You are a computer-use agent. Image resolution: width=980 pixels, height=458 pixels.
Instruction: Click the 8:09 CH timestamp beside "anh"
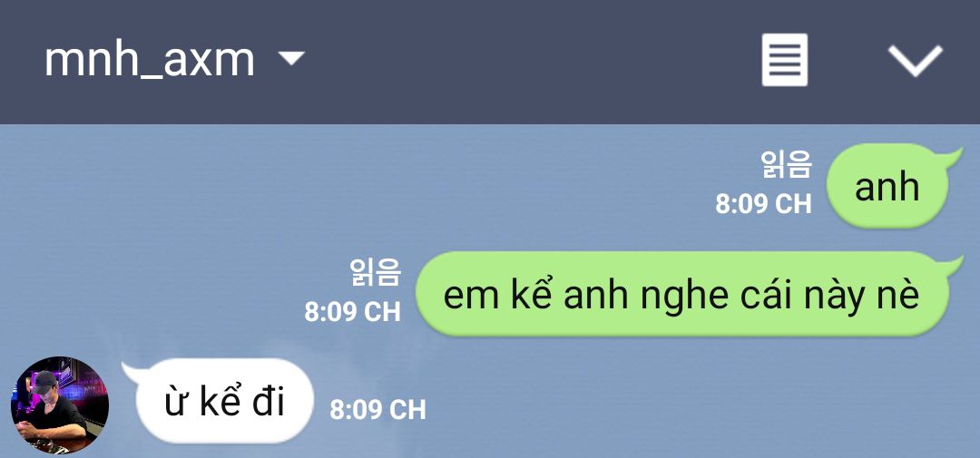[763, 204]
